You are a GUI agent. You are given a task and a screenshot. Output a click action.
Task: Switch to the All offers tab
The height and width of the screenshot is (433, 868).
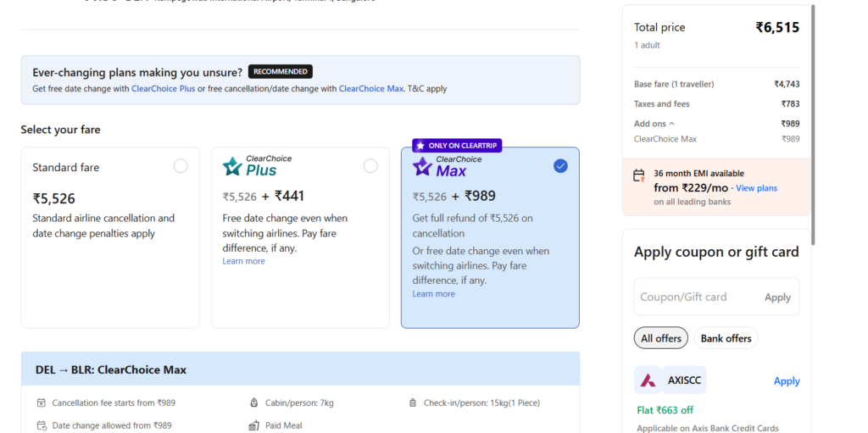tap(661, 338)
